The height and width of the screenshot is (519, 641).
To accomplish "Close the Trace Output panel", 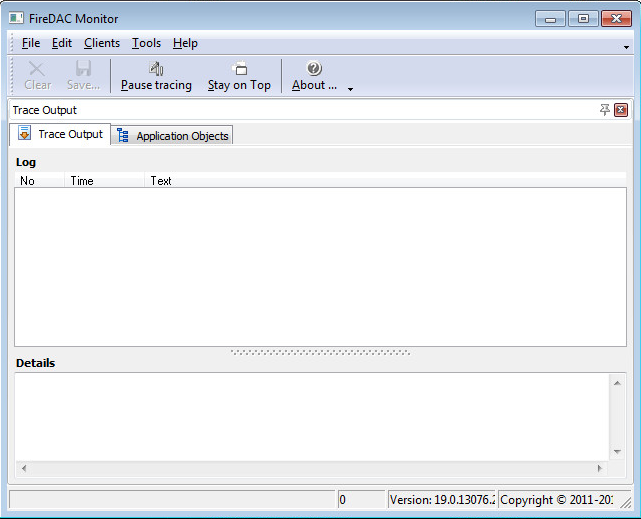I will (x=621, y=110).
